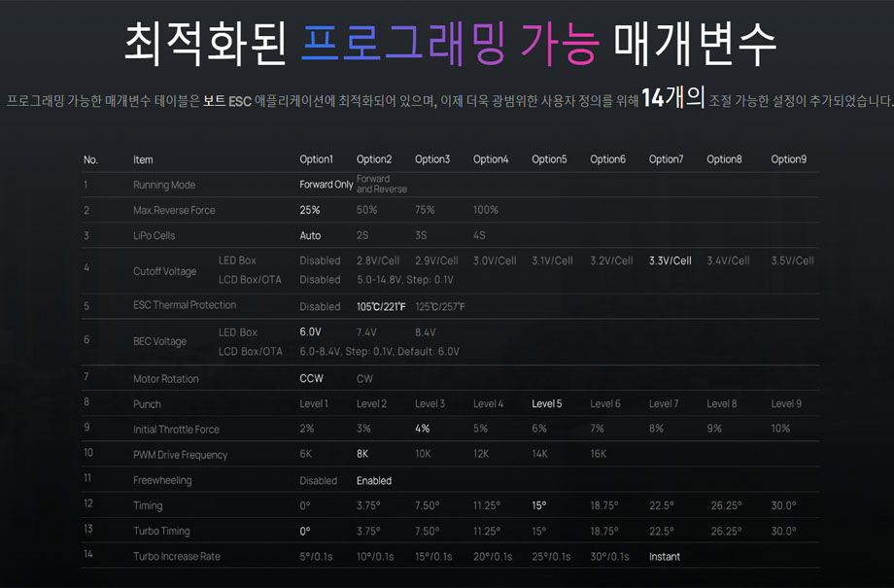Select 15° in the Timing row

pos(538,505)
